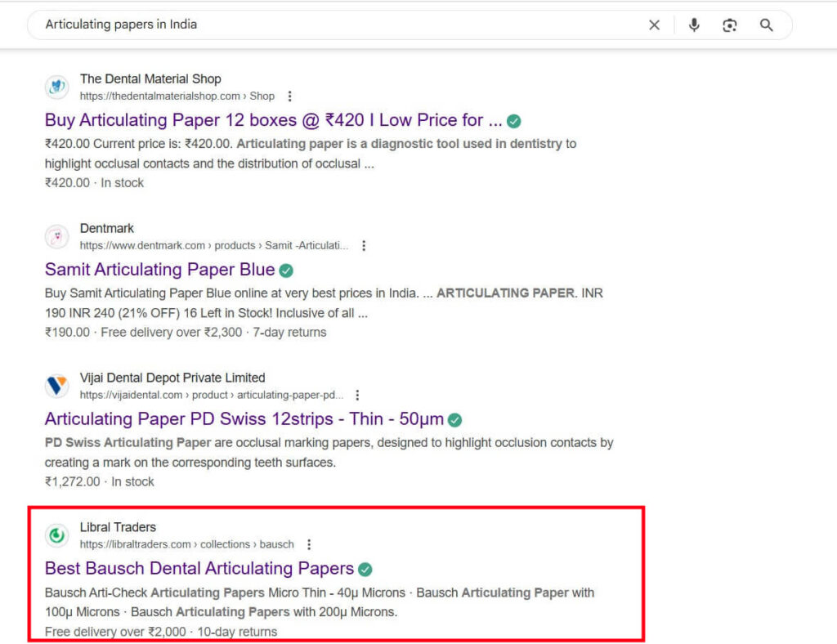Screen dimensions: 837x644
Task: Click the libraltraders.com › collections › bausch URL breadcrumb
Action: pos(187,544)
